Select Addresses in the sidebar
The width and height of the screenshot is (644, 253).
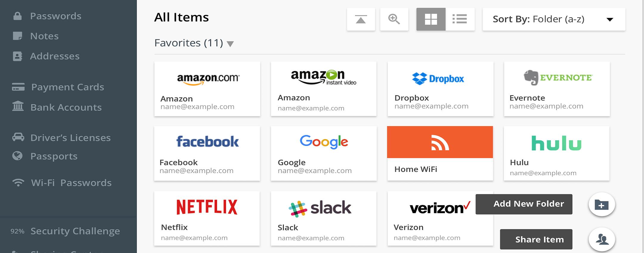(x=55, y=56)
